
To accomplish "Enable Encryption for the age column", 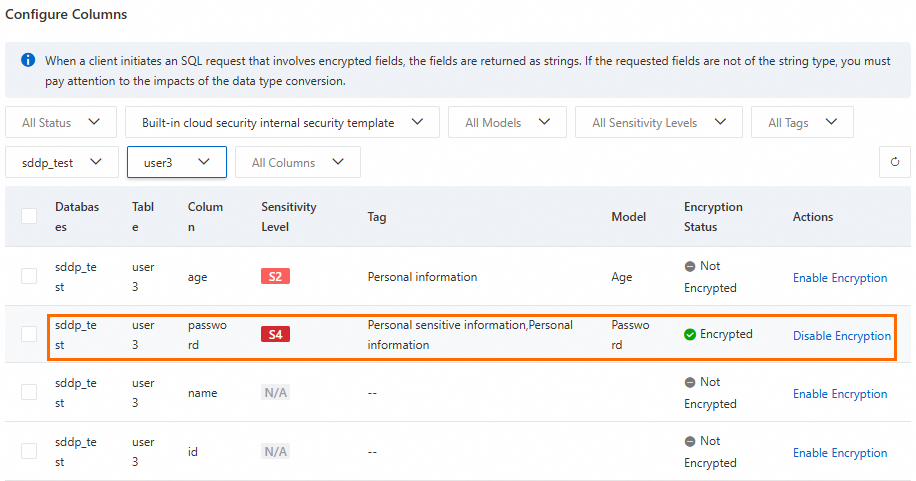I will click(840, 278).
